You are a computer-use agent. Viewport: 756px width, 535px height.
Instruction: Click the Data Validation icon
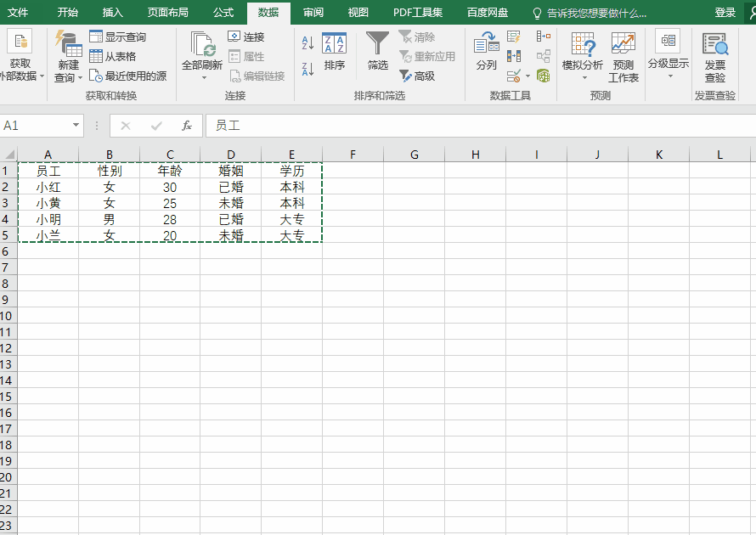pyautogui.click(x=513, y=76)
